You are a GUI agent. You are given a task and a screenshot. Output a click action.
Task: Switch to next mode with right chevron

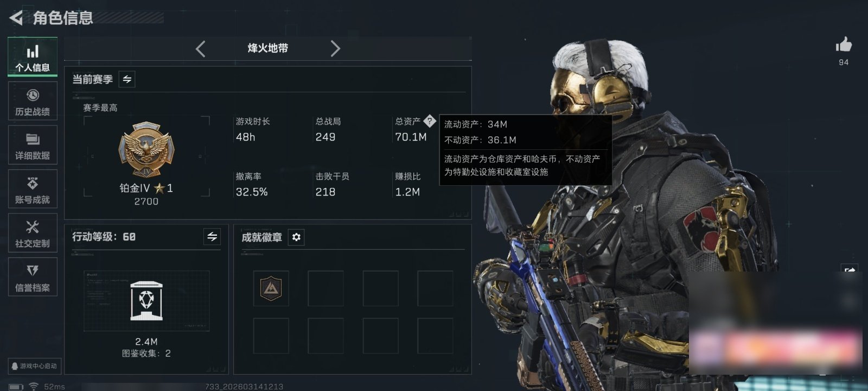[x=335, y=49]
